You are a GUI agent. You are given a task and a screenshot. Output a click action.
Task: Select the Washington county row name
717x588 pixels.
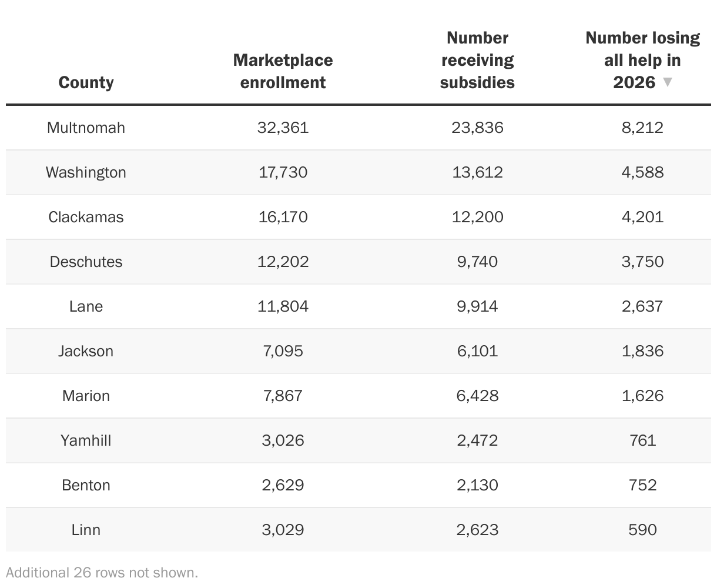coord(86,172)
